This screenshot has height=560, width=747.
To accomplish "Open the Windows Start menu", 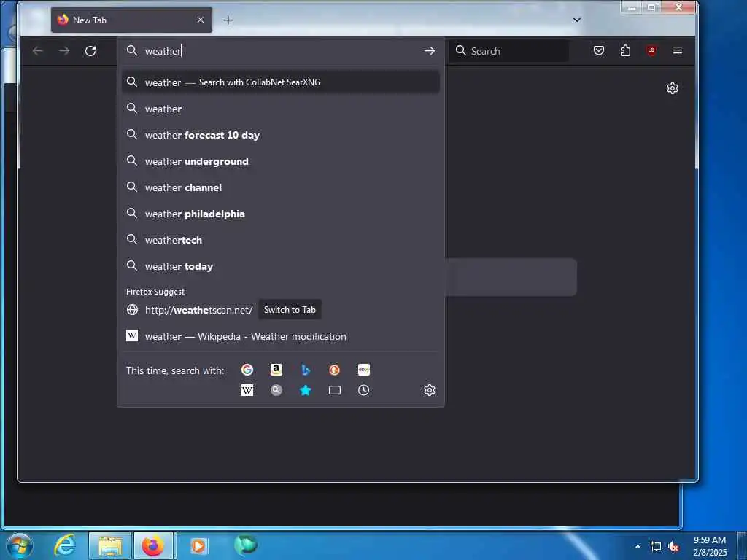I will (x=20, y=545).
